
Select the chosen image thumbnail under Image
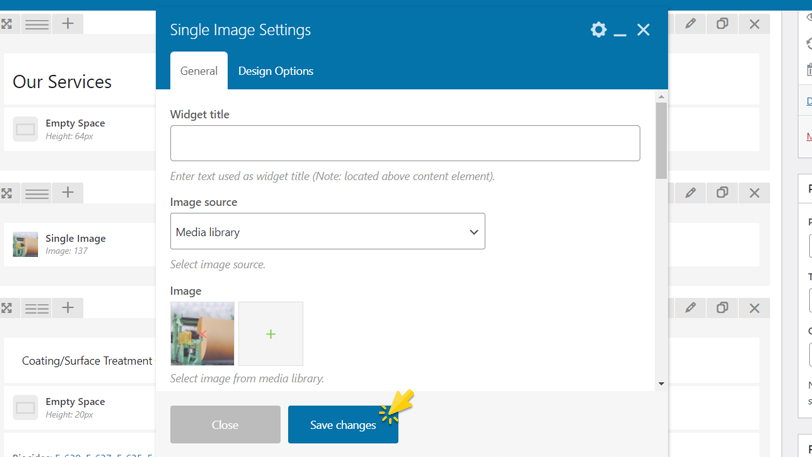202,334
